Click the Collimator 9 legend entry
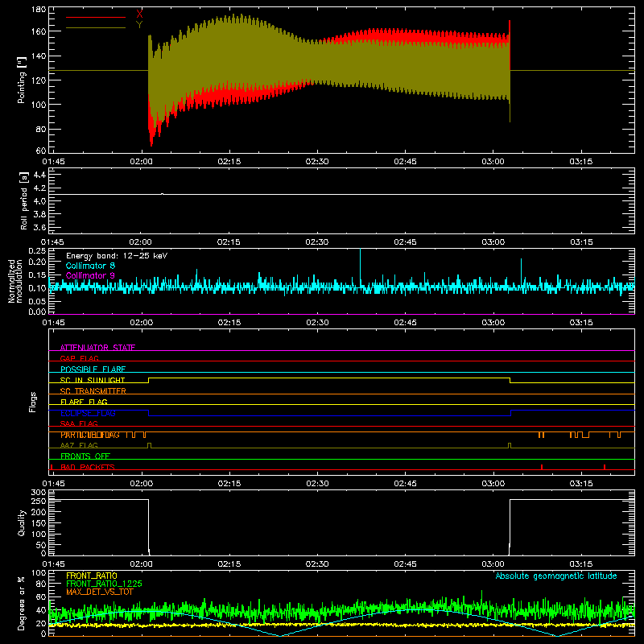 click(x=90, y=275)
